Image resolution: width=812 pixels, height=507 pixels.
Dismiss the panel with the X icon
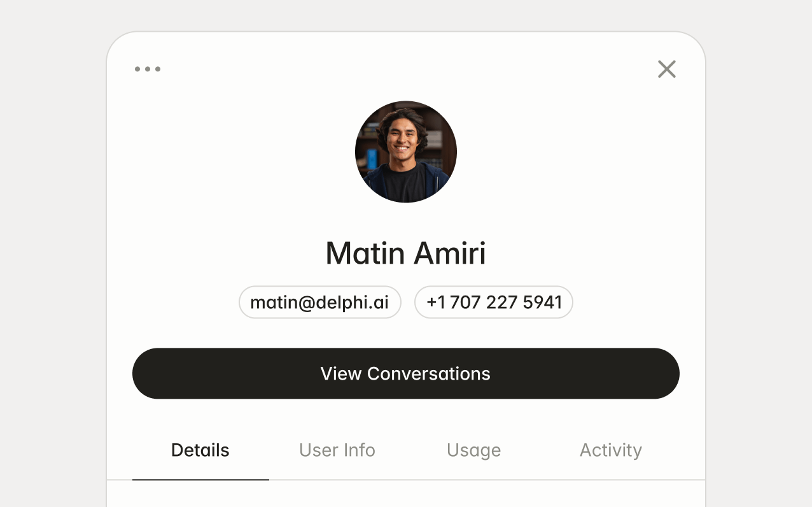click(x=666, y=69)
